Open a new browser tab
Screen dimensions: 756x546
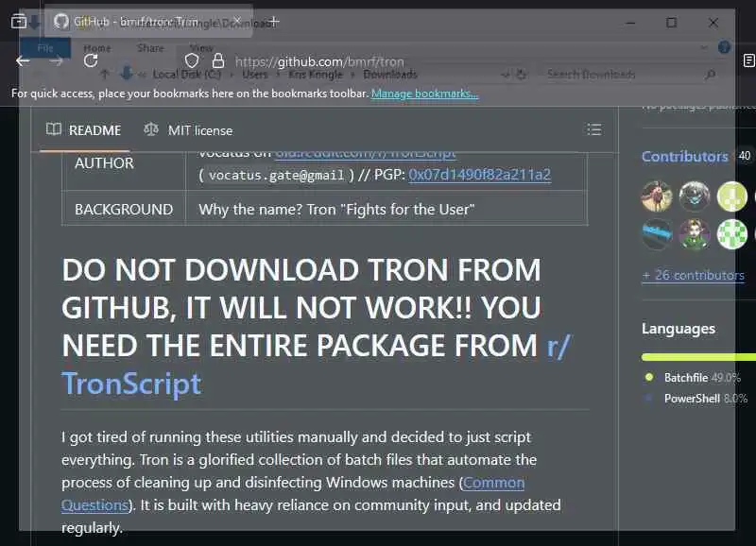point(273,22)
